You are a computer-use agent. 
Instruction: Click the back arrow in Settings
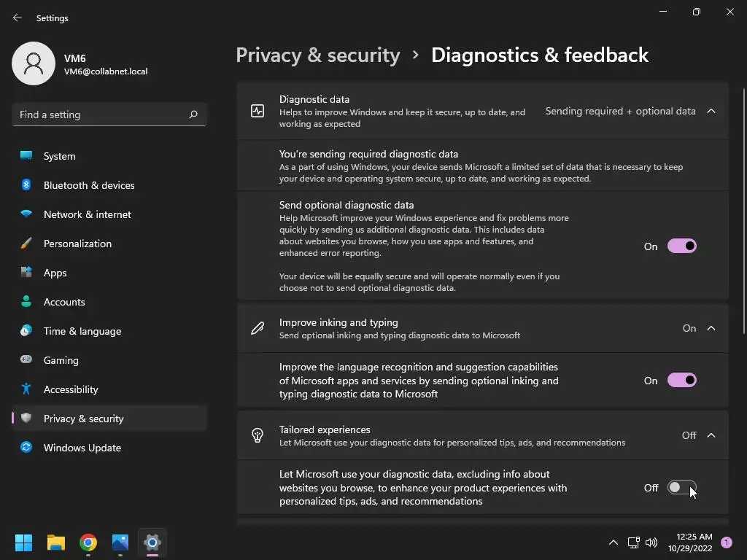pyautogui.click(x=18, y=17)
